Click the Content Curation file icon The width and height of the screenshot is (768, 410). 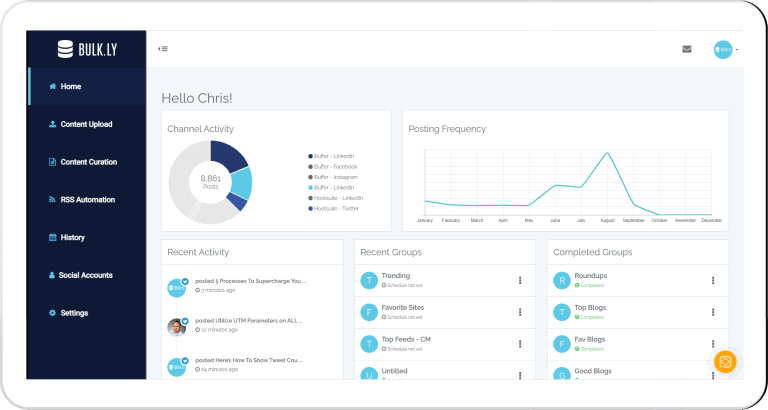(52, 162)
